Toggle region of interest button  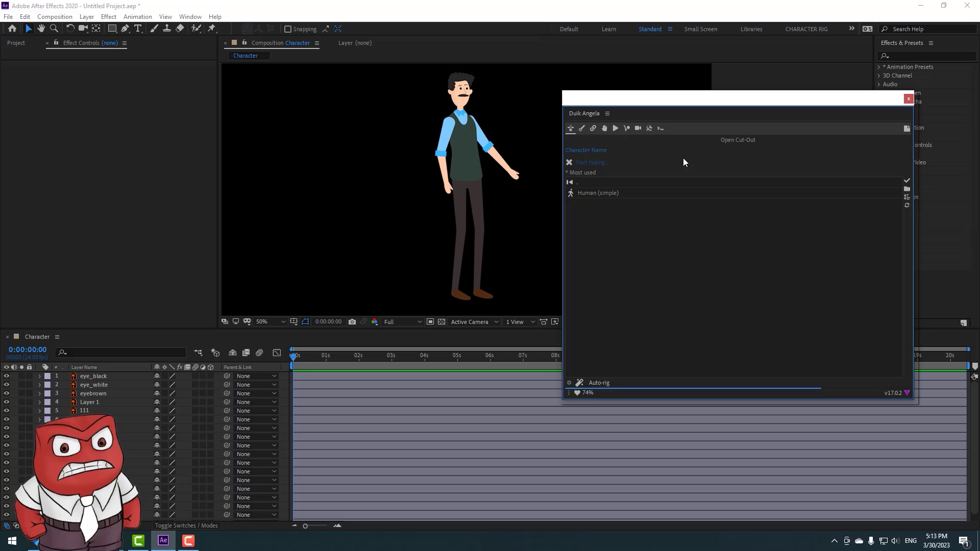click(x=430, y=322)
